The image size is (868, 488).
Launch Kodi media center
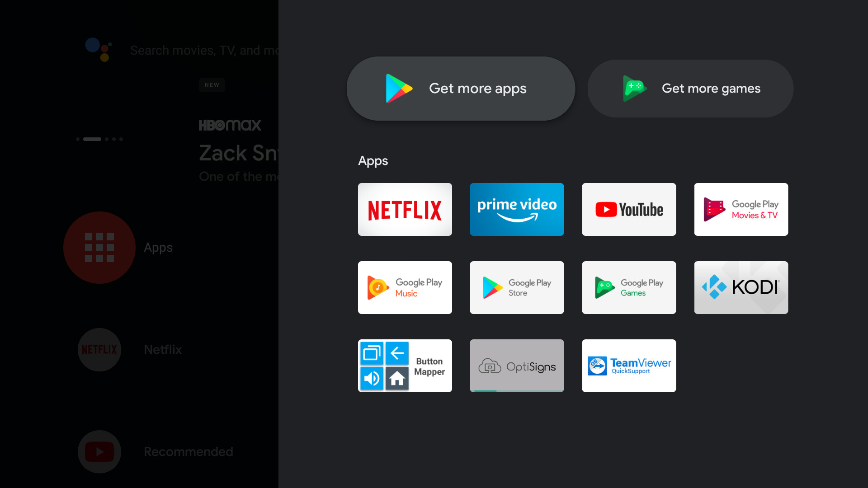(x=741, y=288)
